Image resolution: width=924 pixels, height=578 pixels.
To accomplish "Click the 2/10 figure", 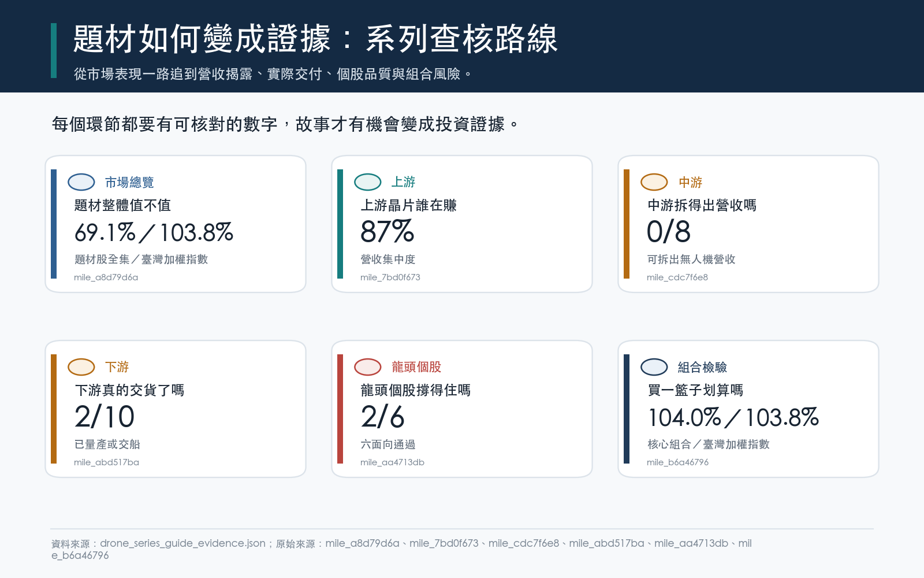I will tap(105, 417).
